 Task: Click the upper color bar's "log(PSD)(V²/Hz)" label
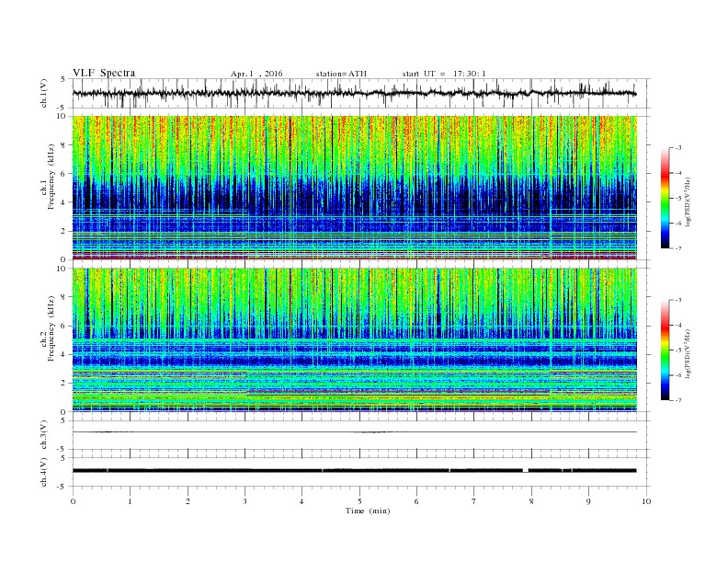point(688,201)
